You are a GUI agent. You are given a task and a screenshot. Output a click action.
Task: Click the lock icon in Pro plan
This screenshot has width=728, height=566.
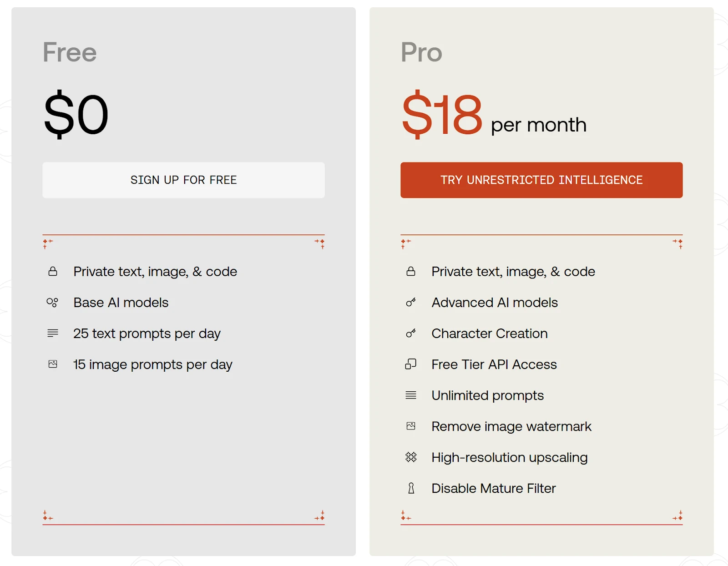tap(411, 272)
